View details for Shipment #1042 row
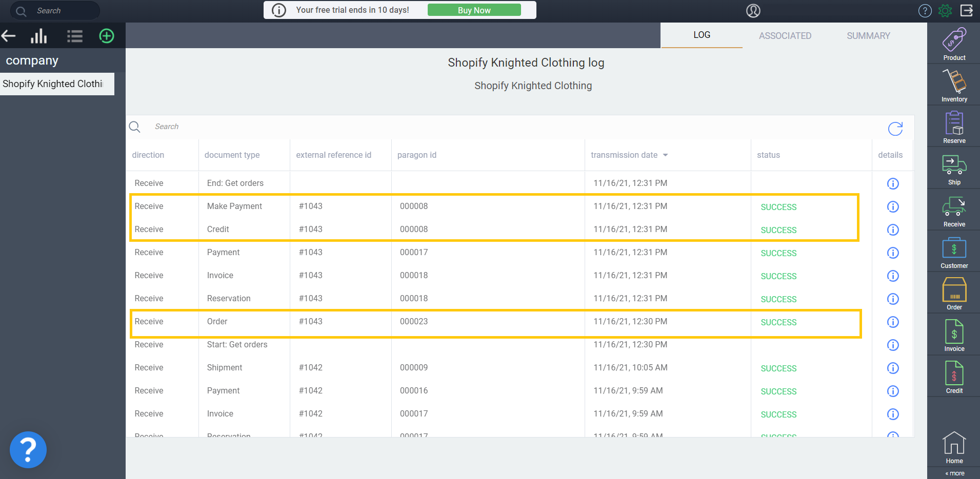Screen dimensions: 980x479 pos(893,368)
